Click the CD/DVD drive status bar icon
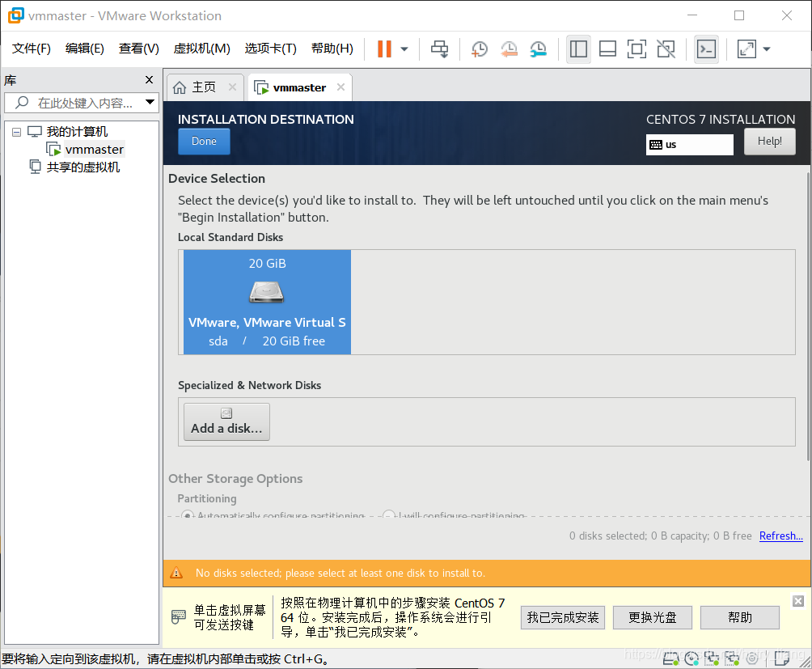 pyautogui.click(x=691, y=658)
